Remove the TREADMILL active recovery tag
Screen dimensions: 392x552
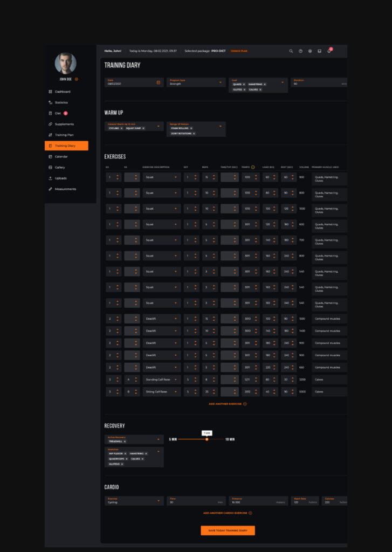click(x=125, y=441)
